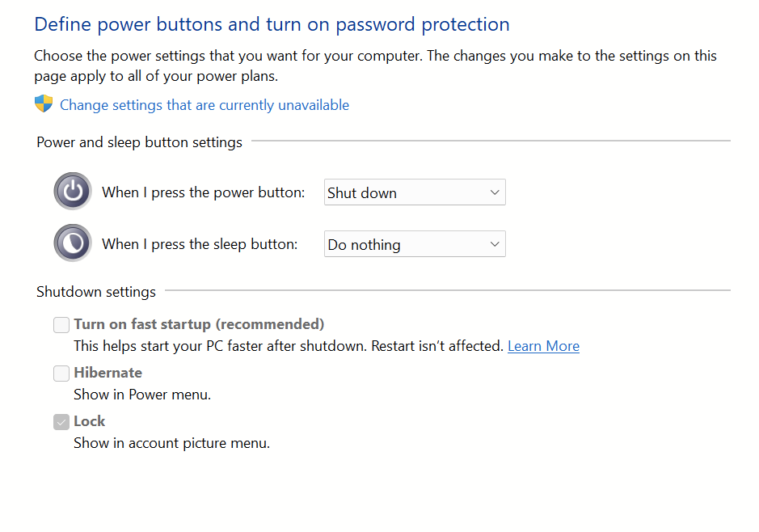Viewport: 759px width, 532px height.
Task: Open the power button action dropdown
Action: click(x=414, y=192)
